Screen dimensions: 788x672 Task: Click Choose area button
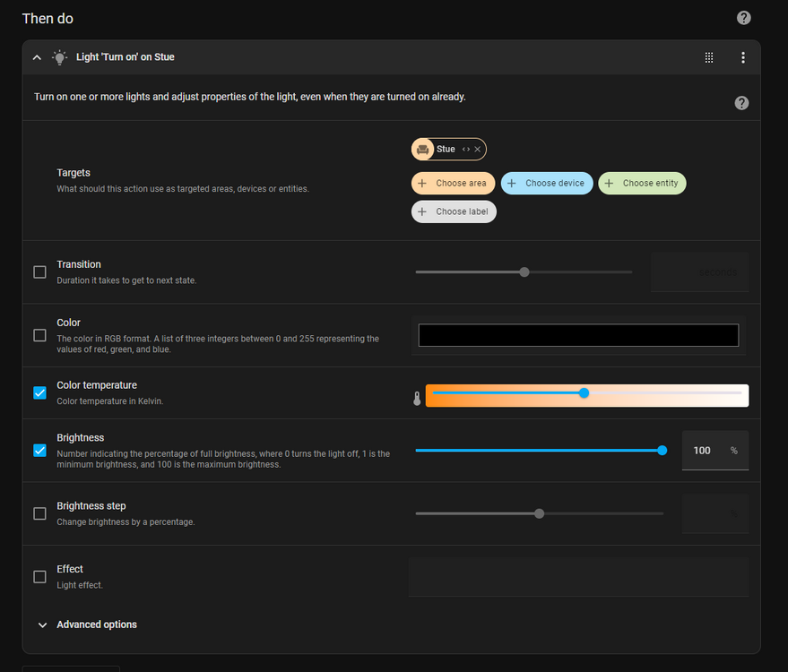(x=453, y=184)
